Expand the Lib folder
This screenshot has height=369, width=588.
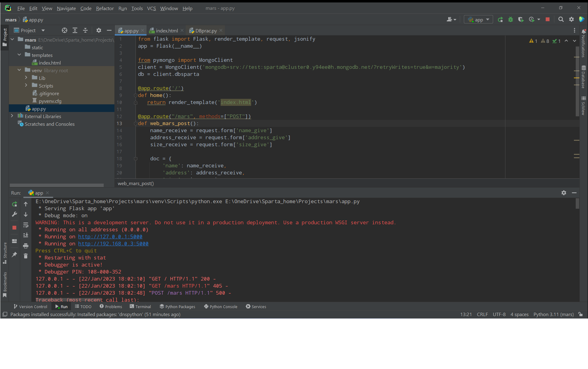[x=26, y=78]
